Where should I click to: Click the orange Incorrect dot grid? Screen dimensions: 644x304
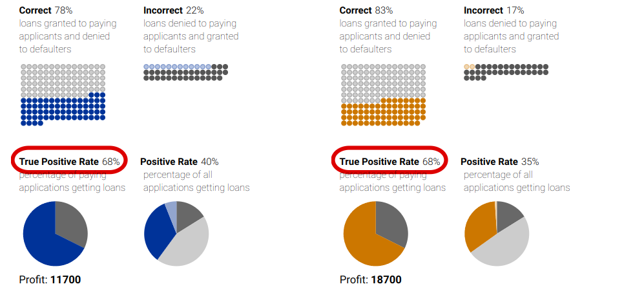506,72
